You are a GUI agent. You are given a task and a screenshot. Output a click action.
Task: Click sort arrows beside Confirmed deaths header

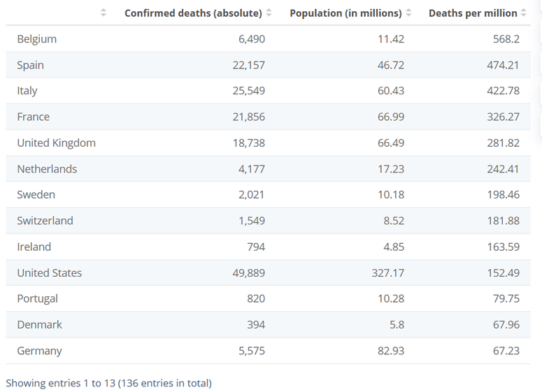tap(269, 13)
